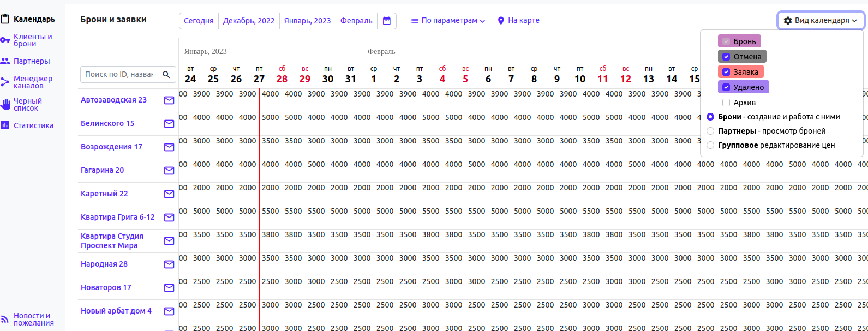Viewport: 868px width, 331px height.
Task: Open Квартира Студия Проспект Мира link
Action: pyautogui.click(x=112, y=240)
